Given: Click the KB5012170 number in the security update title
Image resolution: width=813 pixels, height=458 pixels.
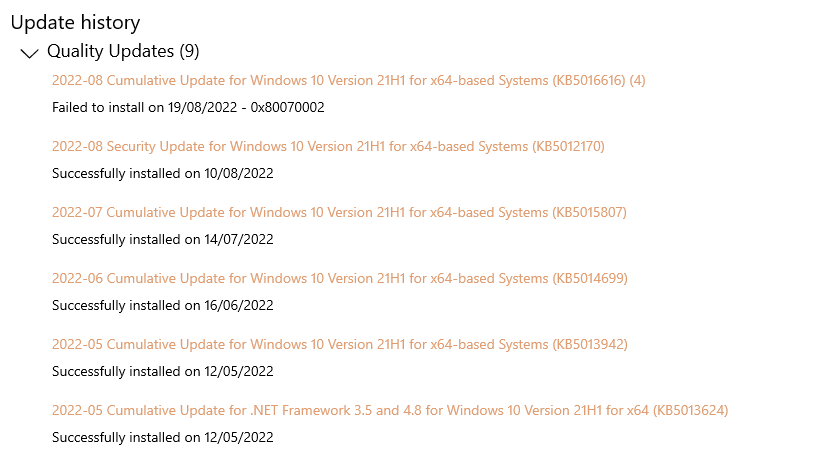Looking at the screenshot, I should (568, 146).
